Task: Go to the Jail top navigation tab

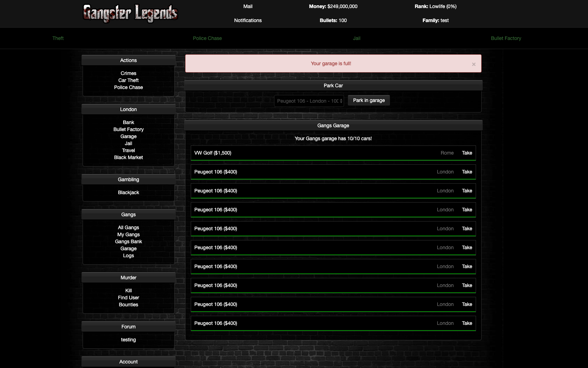Action: [x=356, y=38]
